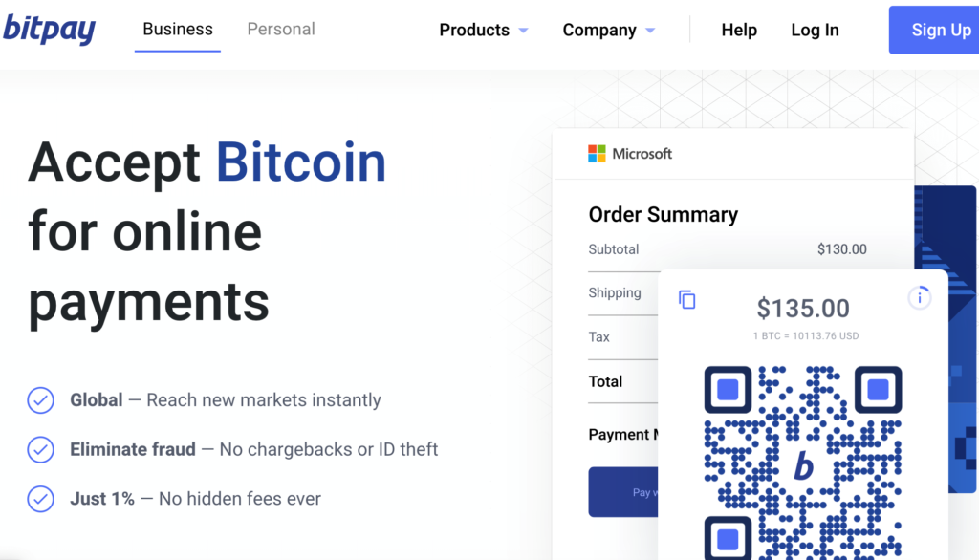Click the blue Bitcoin headline word

[301, 162]
